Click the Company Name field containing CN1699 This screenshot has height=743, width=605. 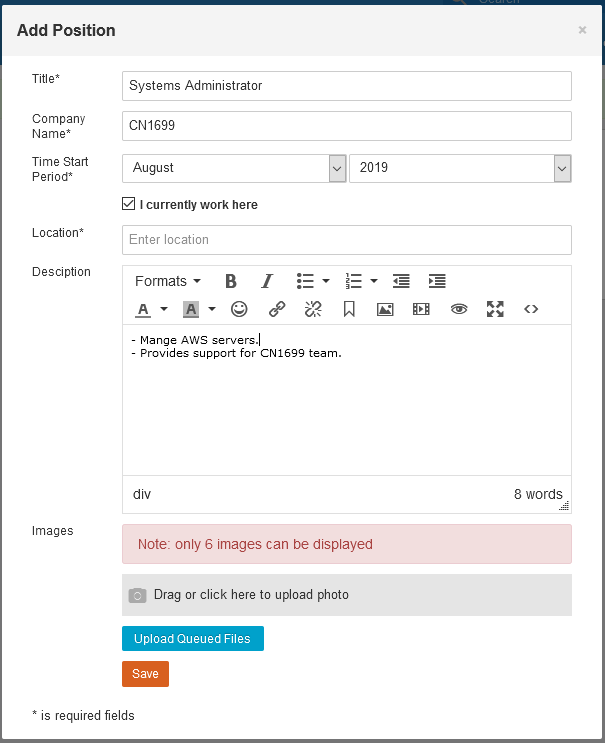coord(347,126)
